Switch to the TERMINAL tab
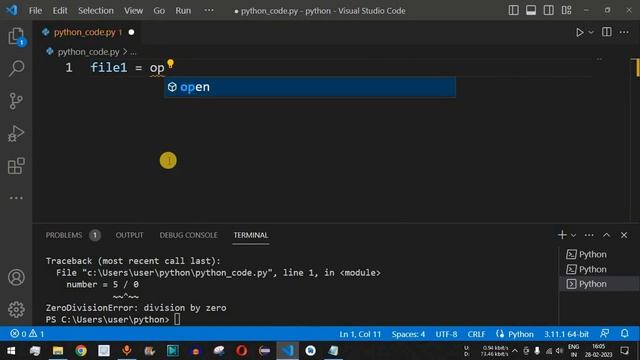 tap(251, 235)
